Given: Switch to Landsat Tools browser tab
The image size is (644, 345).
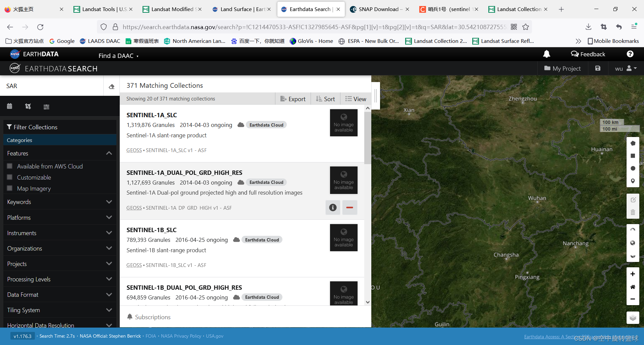Looking at the screenshot, I should click(x=103, y=9).
